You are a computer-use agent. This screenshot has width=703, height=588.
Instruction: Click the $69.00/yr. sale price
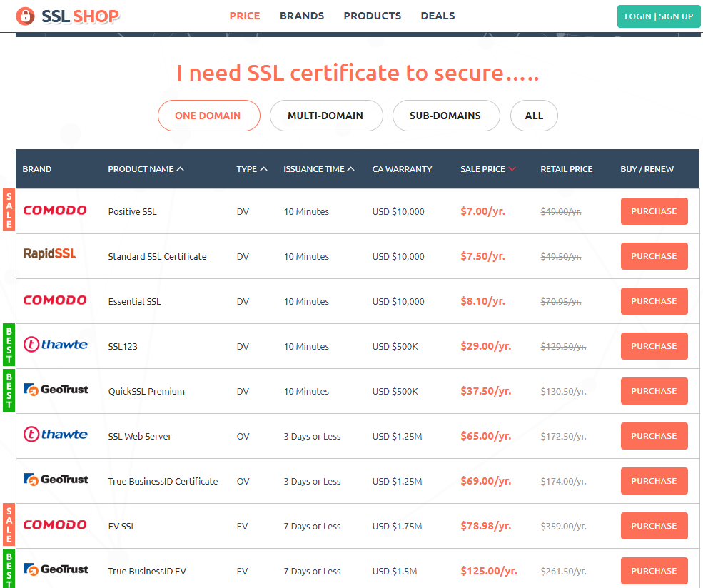click(486, 481)
